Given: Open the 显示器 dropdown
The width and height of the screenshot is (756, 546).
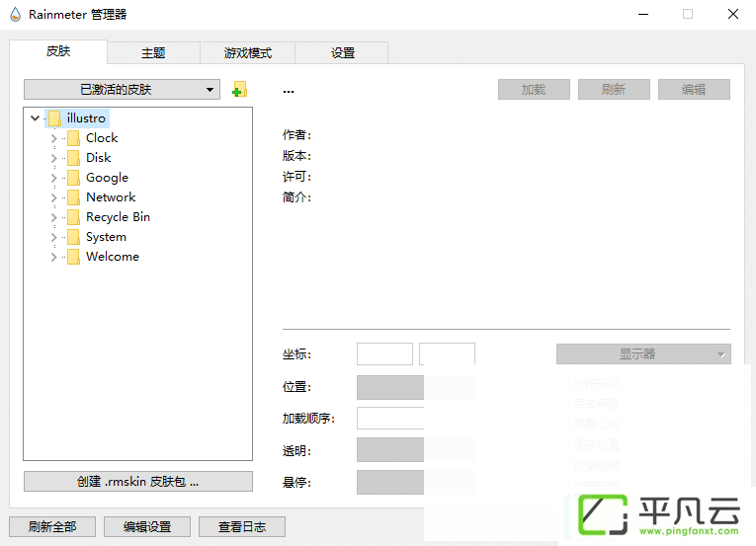Looking at the screenshot, I should (643, 354).
